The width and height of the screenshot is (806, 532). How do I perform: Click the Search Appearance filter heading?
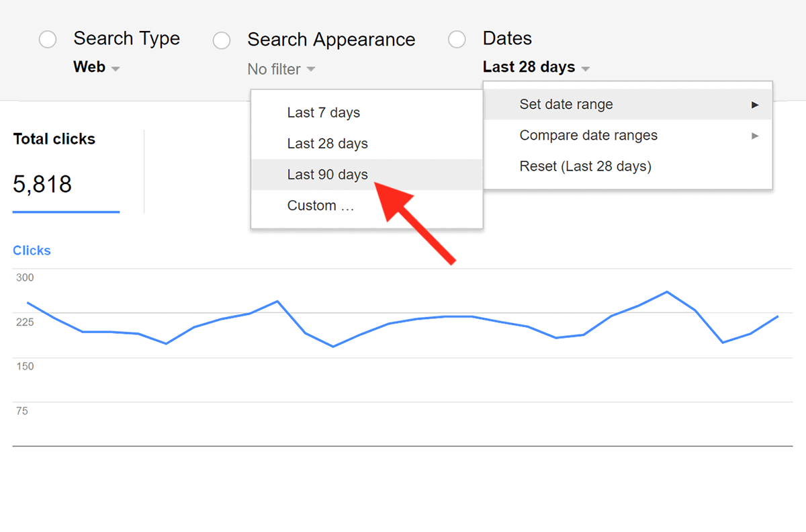(x=331, y=40)
